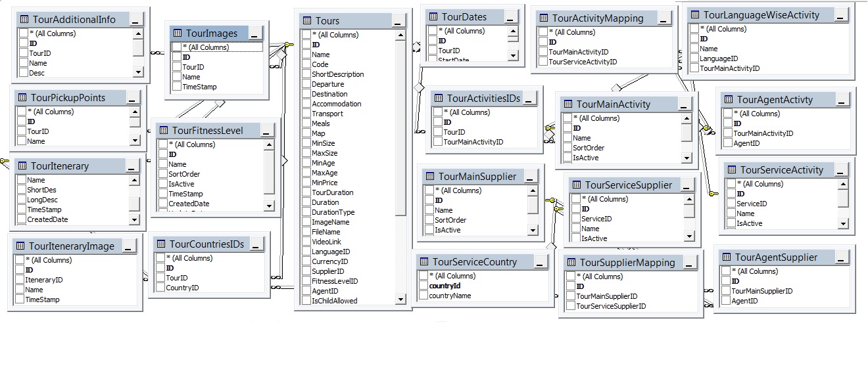
Task: Tick SortOrder in the TourFitnessLevel table
Action: pos(163,174)
